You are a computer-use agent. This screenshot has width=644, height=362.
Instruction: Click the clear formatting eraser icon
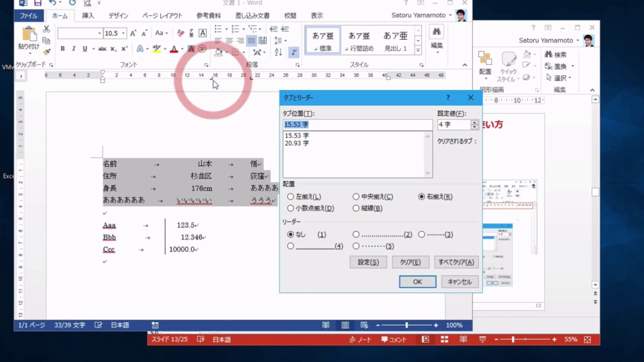(181, 33)
